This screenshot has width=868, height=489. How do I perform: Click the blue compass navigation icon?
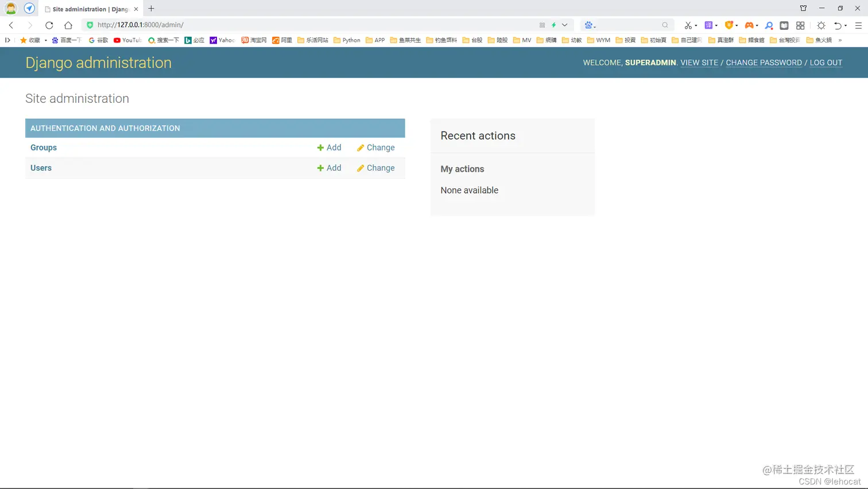[x=29, y=9]
